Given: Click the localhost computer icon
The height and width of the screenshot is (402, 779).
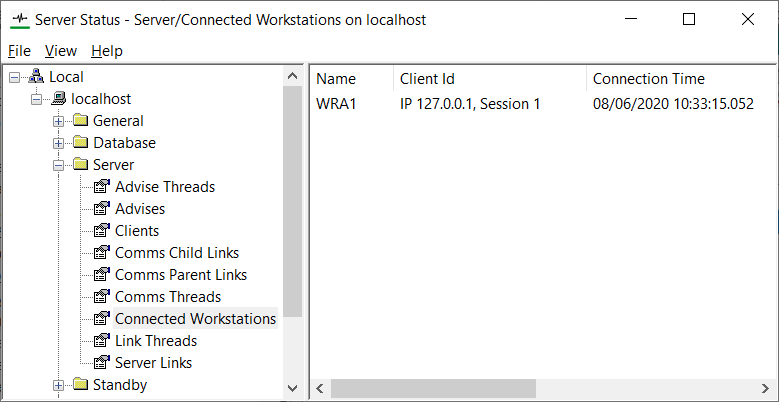Looking at the screenshot, I should 59,99.
